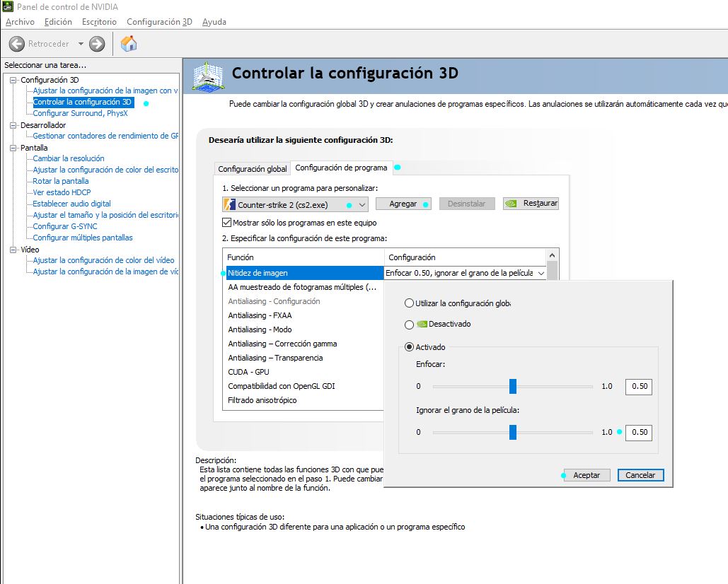Click the Forward arrow icon
The image size is (728, 584).
tap(96, 44)
